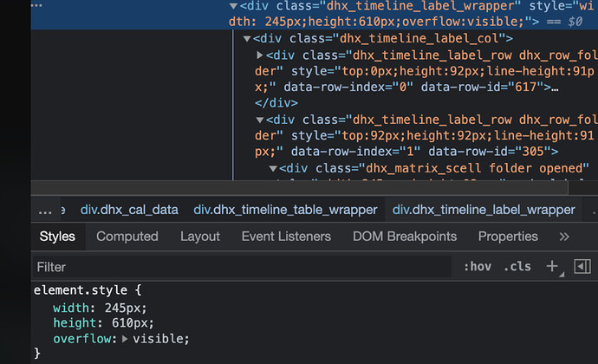
Task: Click the width property name
Action: 71,308
